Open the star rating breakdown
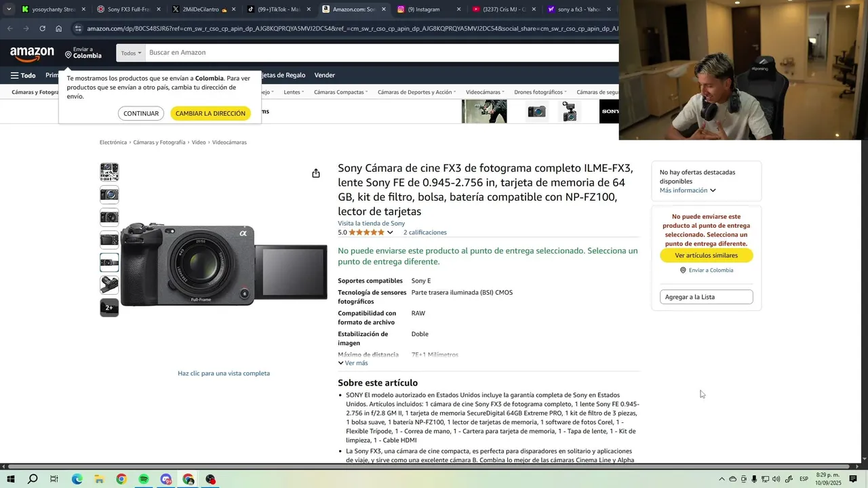This screenshot has width=868, height=488. point(390,232)
